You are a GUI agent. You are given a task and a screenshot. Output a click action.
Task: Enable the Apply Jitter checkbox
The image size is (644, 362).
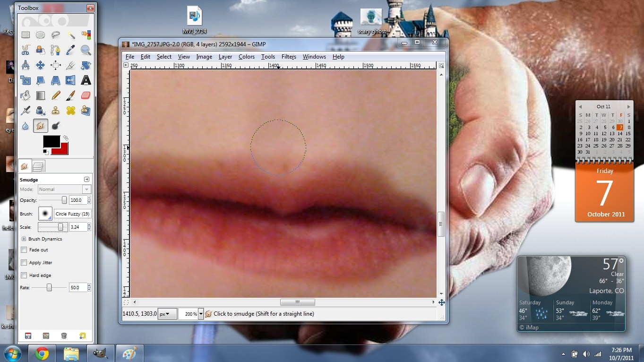(x=24, y=262)
